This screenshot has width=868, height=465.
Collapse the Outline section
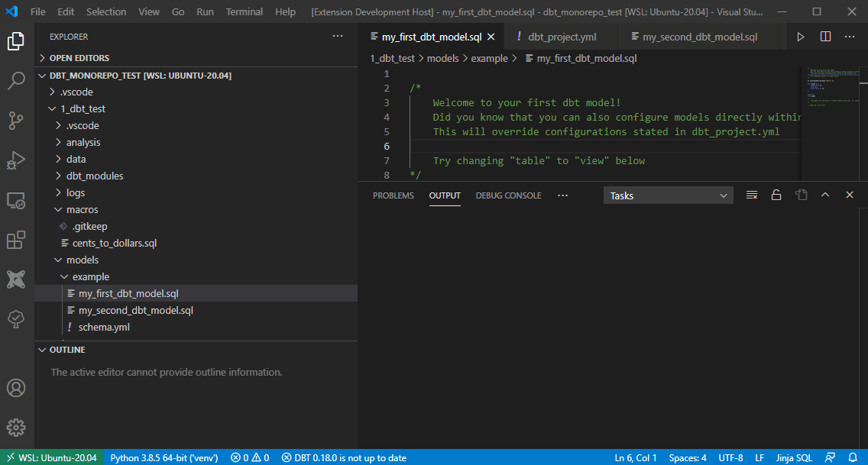point(196,350)
